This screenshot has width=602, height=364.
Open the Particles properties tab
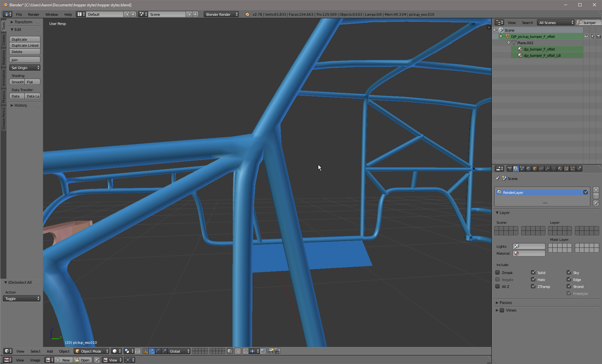(x=573, y=169)
